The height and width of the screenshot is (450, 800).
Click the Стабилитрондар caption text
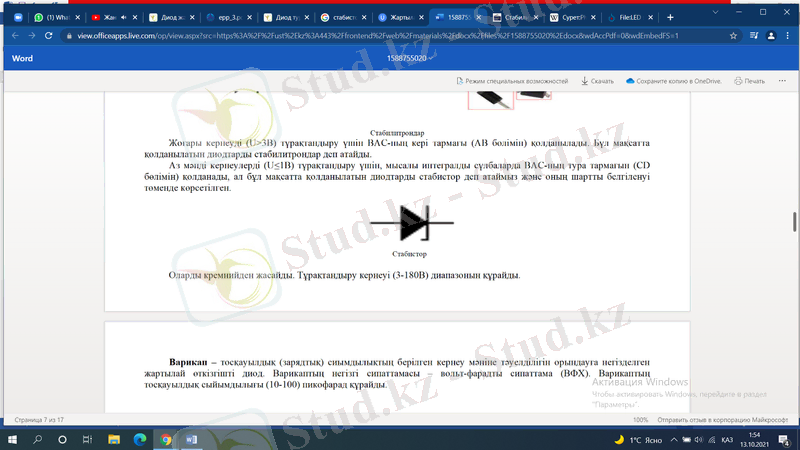pos(397,133)
